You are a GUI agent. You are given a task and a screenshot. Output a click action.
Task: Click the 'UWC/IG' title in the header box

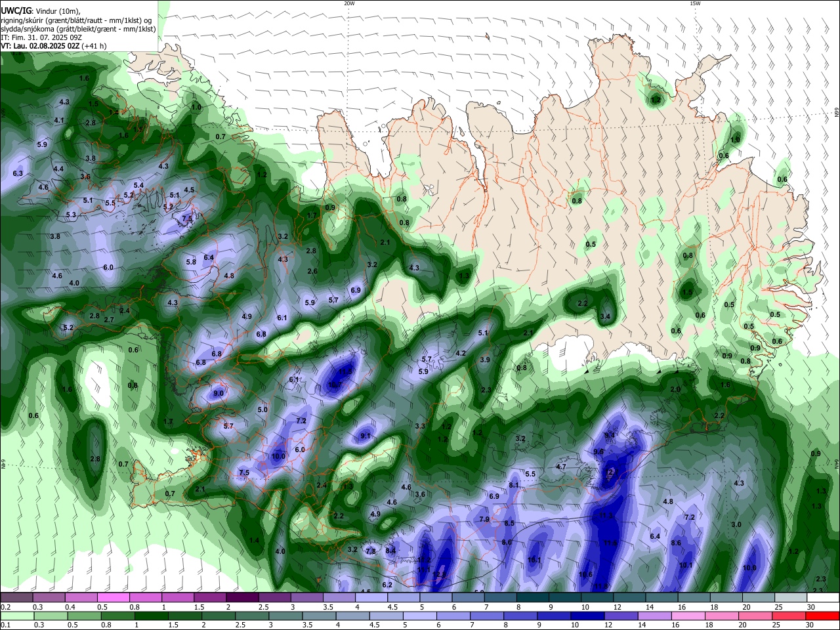(16, 10)
